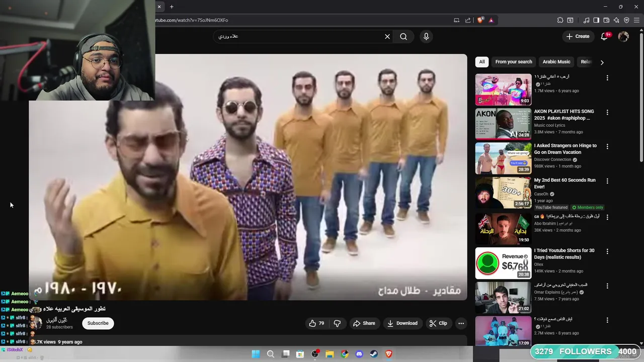Image resolution: width=644 pixels, height=362 pixels.
Task: Open the CaseOh 60 Seconds thumbnail
Action: click(503, 192)
